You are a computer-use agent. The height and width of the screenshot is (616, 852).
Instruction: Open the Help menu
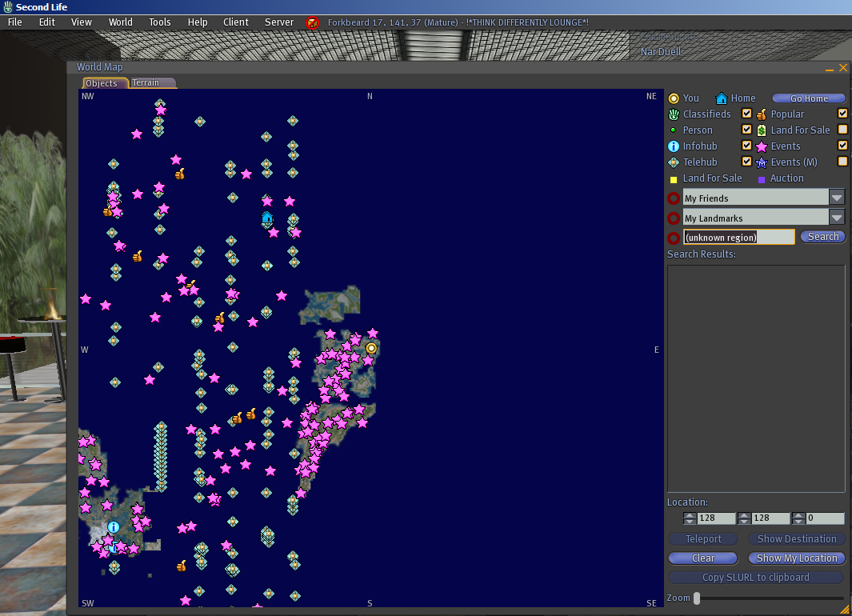(x=198, y=22)
